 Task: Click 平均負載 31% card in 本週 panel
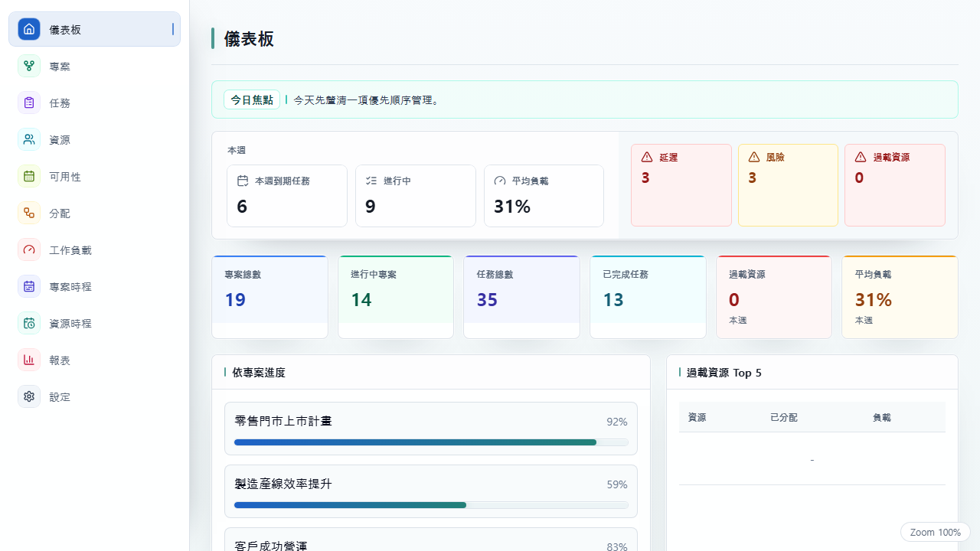[x=544, y=196]
